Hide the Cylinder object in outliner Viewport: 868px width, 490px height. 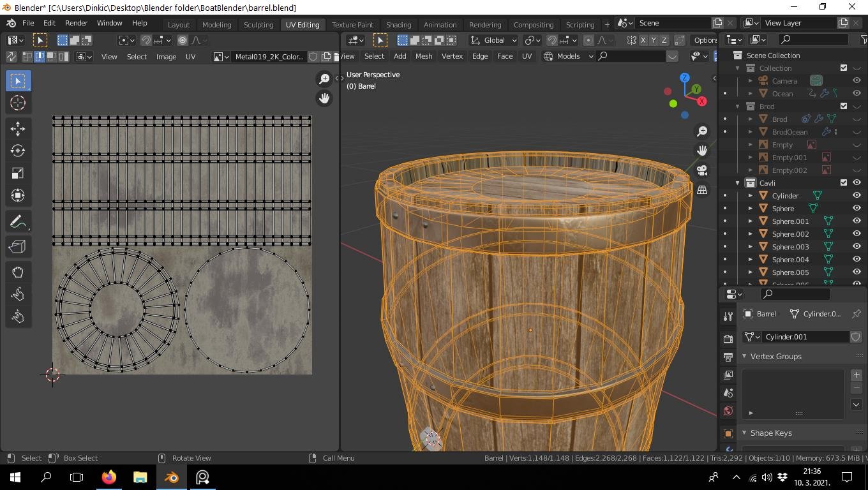857,196
